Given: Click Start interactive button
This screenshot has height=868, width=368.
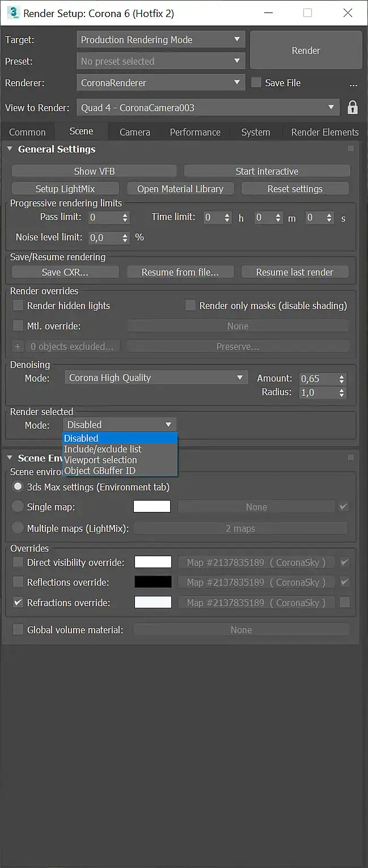Looking at the screenshot, I should [x=267, y=171].
